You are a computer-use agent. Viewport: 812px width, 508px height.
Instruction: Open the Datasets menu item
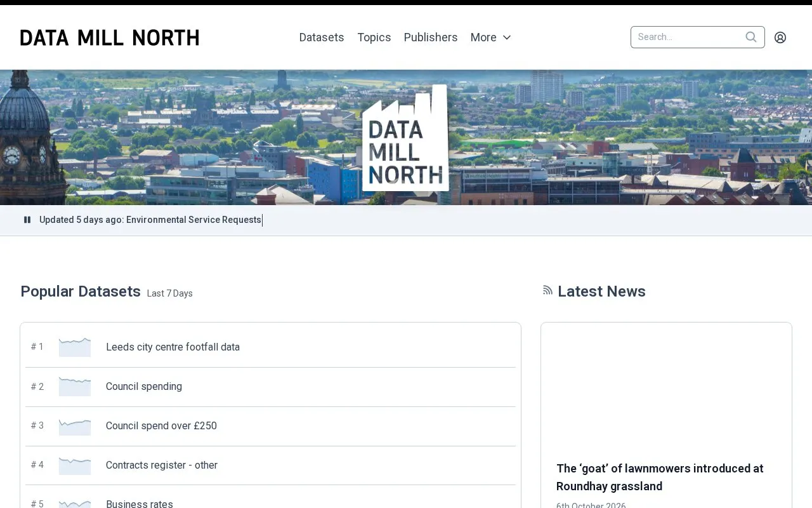click(322, 37)
